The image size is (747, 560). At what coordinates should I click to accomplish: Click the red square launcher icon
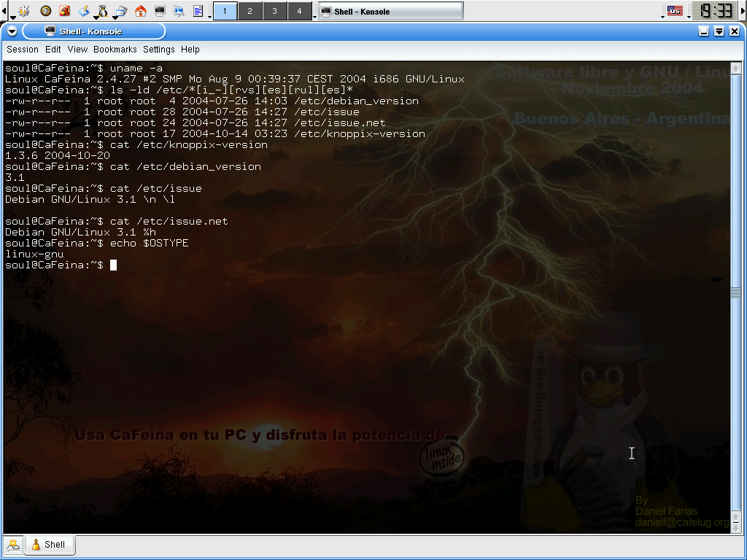(64, 10)
